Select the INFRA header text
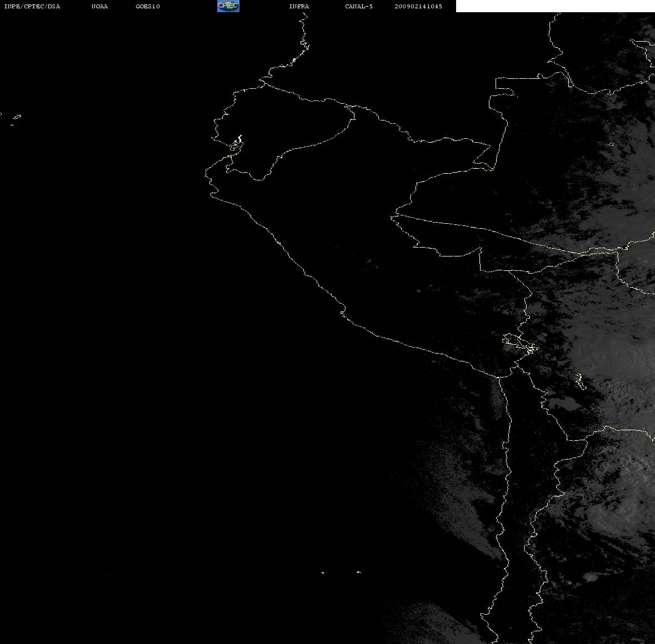 click(299, 6)
